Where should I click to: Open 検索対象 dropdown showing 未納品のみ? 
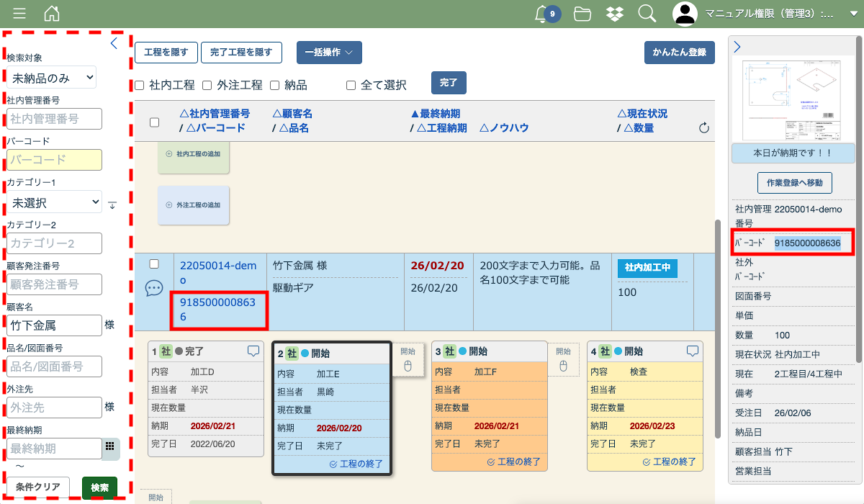[51, 77]
